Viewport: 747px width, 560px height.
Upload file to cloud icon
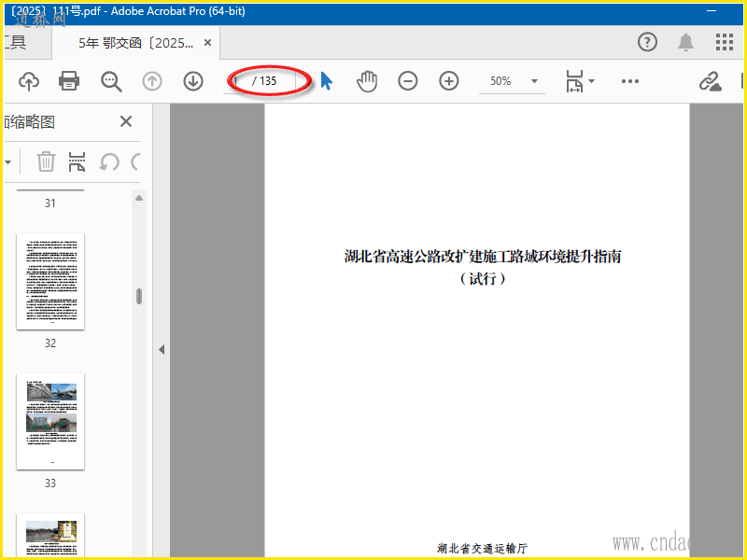pos(29,81)
